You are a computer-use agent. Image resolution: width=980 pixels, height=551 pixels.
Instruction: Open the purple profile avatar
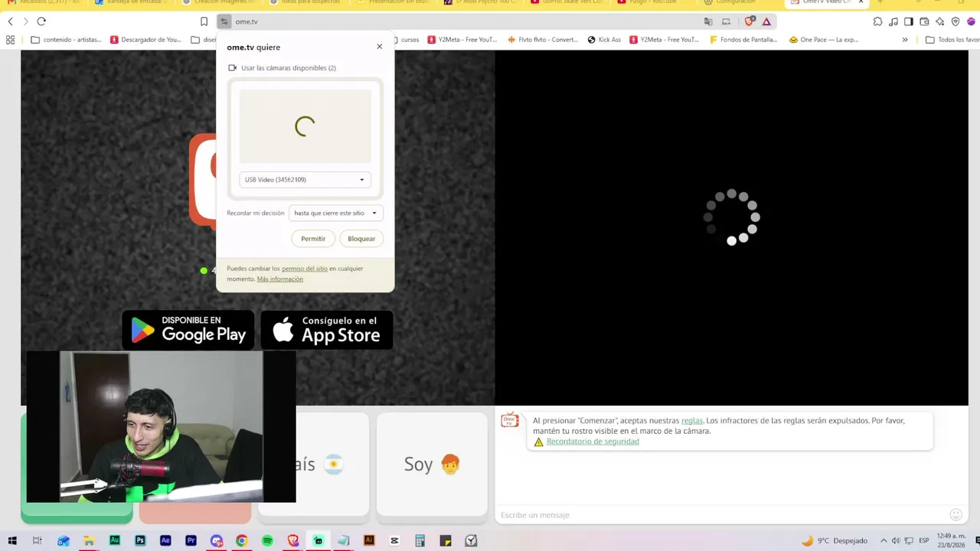pos(971,21)
